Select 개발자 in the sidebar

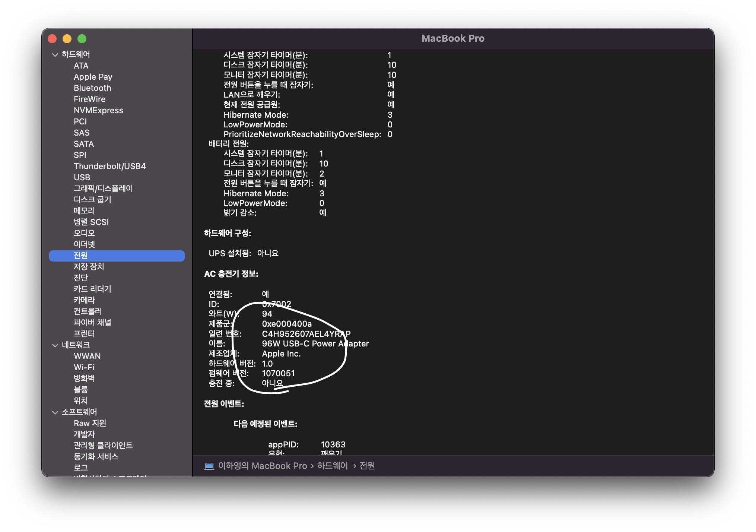pos(84,434)
